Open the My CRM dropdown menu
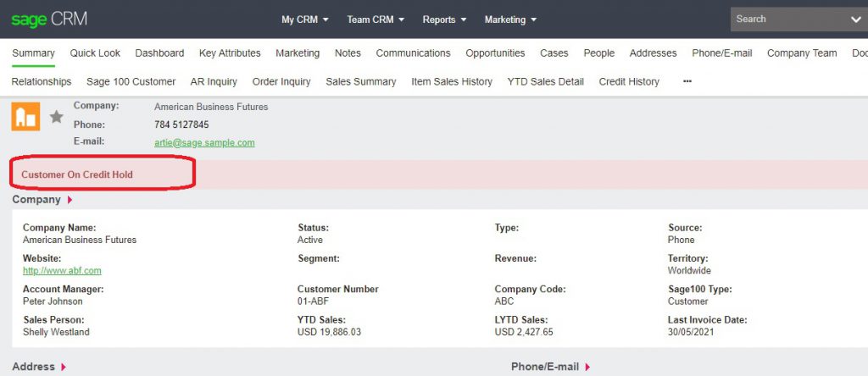Image resolution: width=868 pixels, height=376 pixels. [305, 19]
